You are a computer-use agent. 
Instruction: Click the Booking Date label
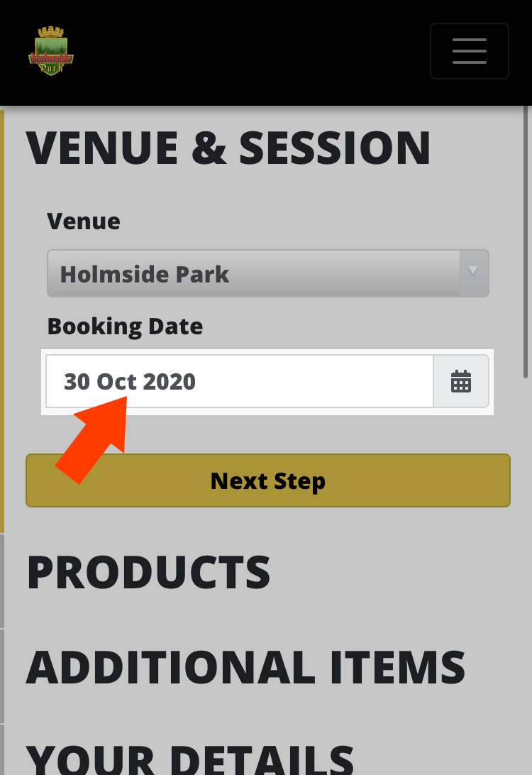click(125, 326)
